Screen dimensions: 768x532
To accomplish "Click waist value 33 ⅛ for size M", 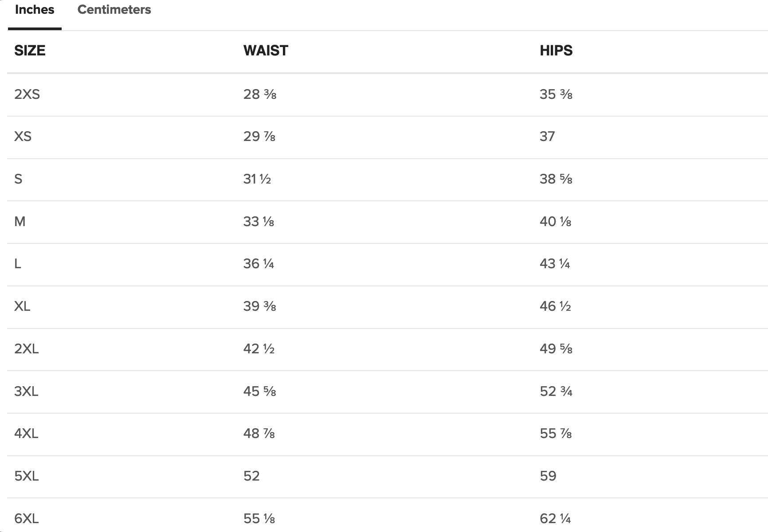I will [259, 221].
